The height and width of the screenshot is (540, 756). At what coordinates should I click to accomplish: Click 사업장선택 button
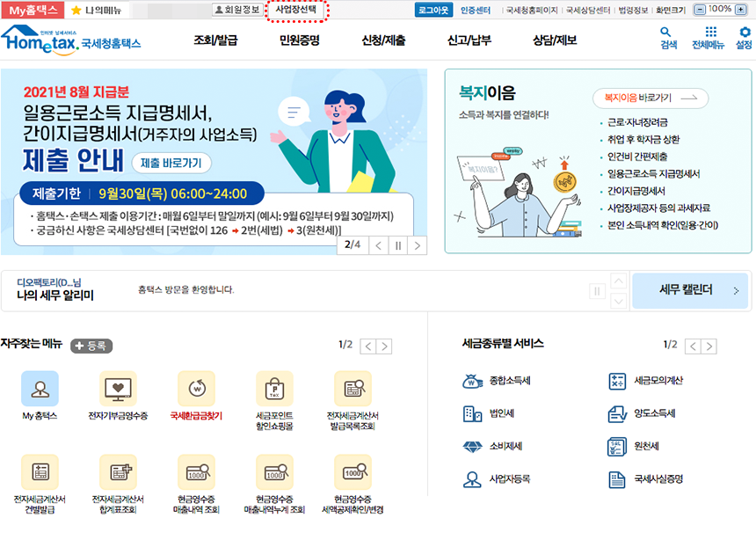(296, 10)
